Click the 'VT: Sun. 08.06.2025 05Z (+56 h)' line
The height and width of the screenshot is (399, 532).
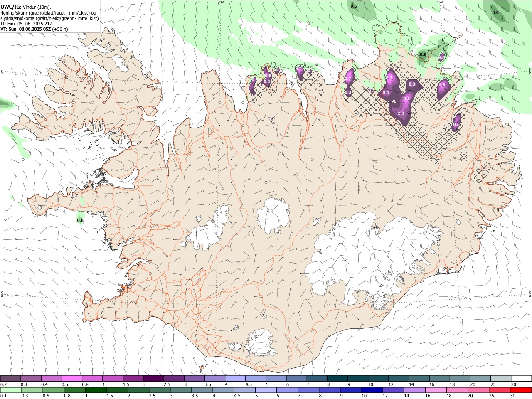[x=34, y=29]
